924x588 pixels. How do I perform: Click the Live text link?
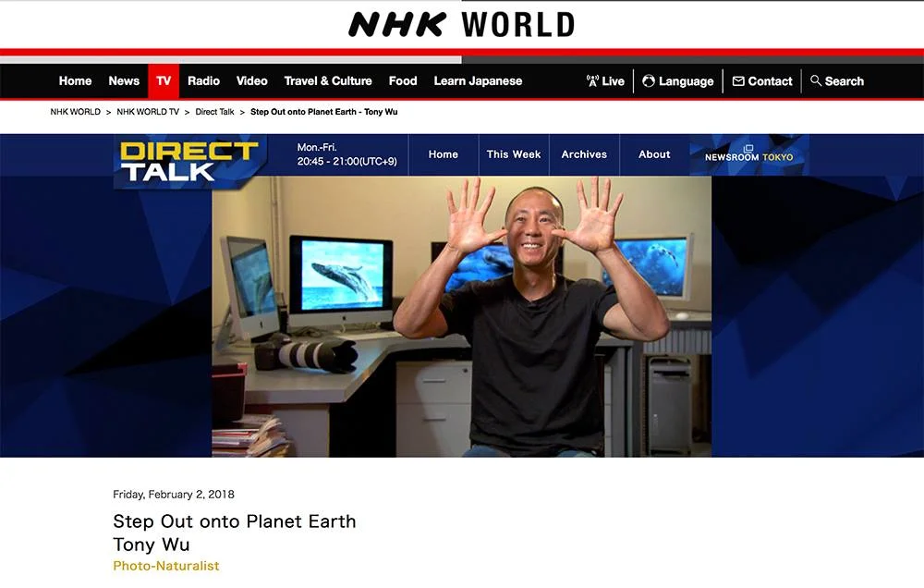tap(613, 81)
